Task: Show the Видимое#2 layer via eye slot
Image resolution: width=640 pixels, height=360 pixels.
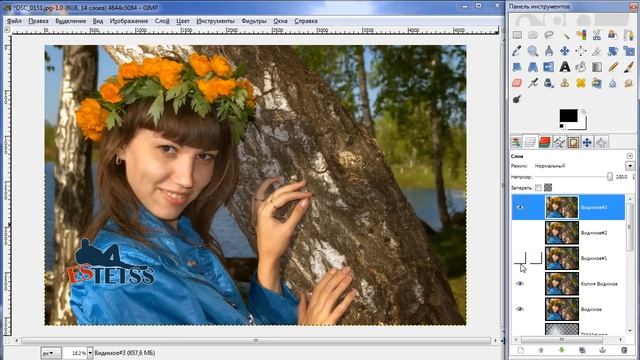Action: pos(520,233)
